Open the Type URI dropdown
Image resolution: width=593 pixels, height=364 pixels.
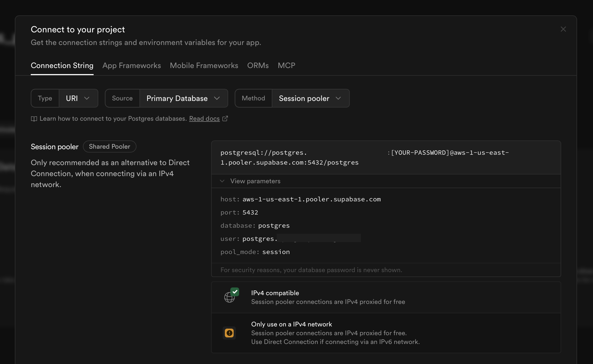click(78, 98)
